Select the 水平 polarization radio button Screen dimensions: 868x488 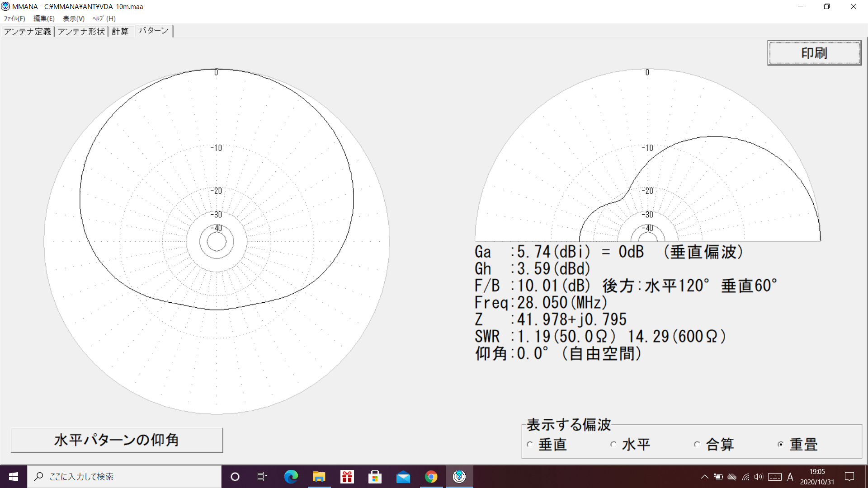point(613,445)
